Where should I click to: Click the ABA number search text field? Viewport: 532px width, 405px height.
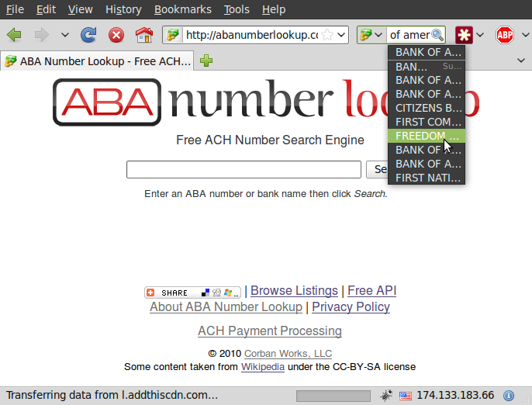click(x=244, y=169)
